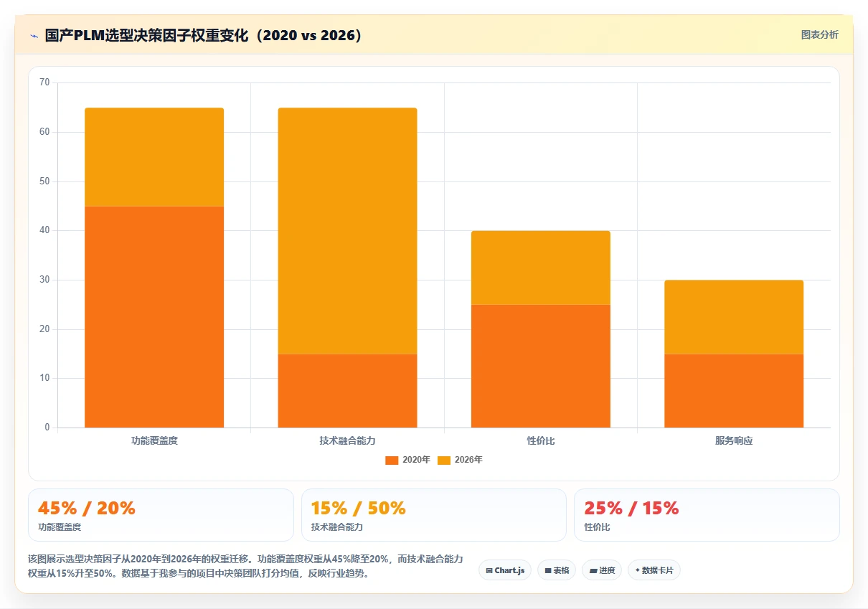
Task: Toggle the 2020年 legend entry
Action: pos(407,460)
